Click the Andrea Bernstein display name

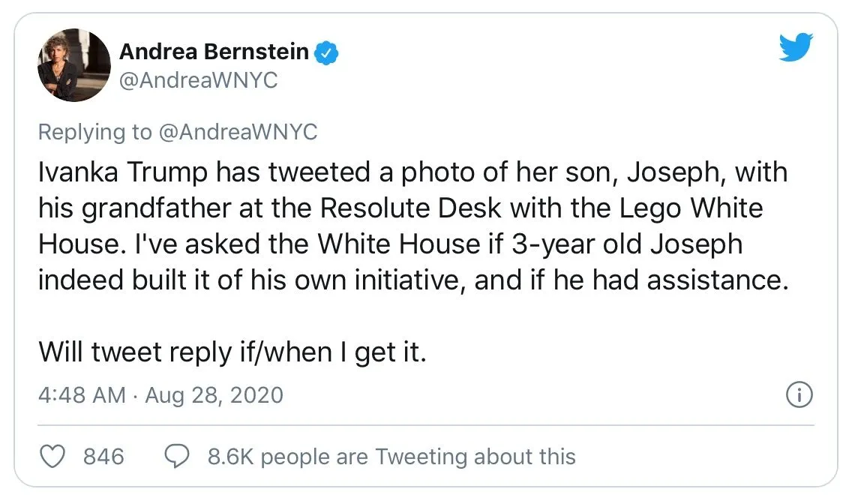pyautogui.click(x=214, y=52)
